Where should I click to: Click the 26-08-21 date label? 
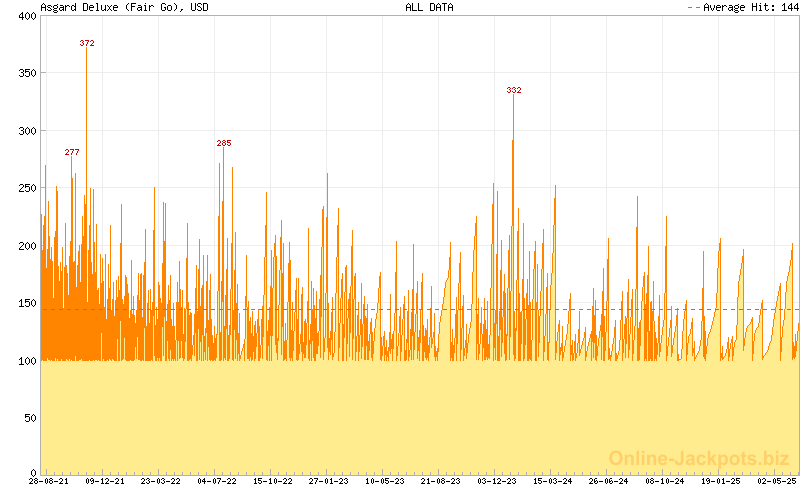[48, 481]
